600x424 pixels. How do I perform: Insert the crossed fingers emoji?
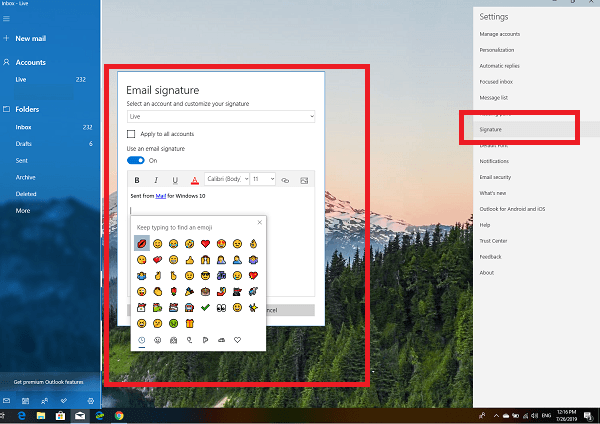tap(158, 276)
